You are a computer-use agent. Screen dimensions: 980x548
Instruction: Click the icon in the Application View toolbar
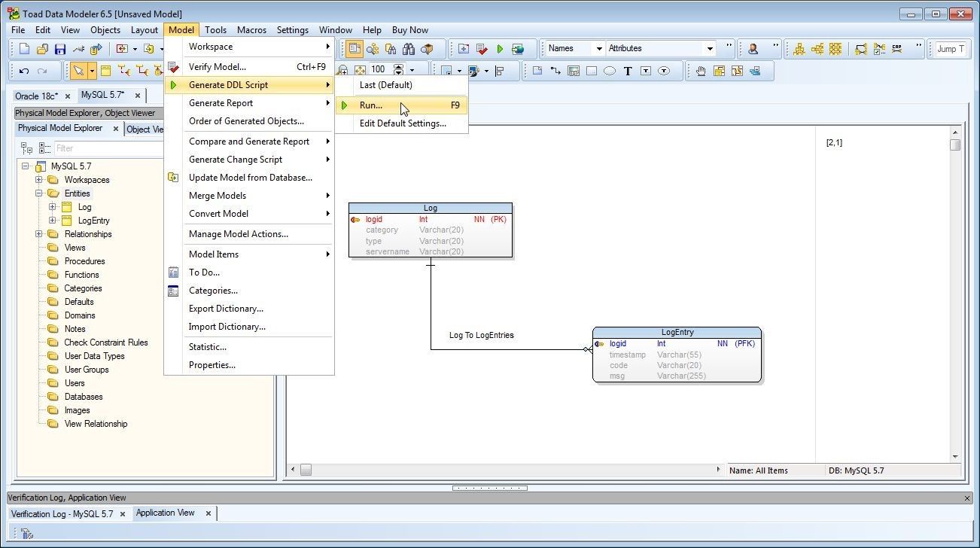pos(26,534)
